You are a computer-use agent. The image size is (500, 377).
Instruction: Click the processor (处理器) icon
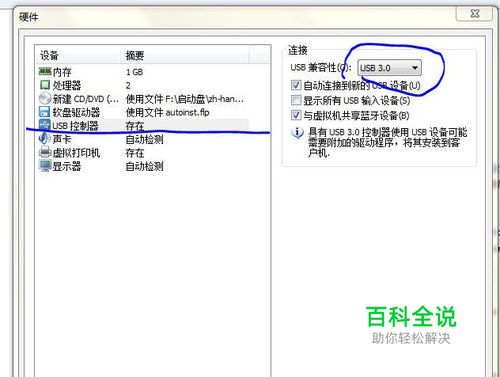coord(45,85)
